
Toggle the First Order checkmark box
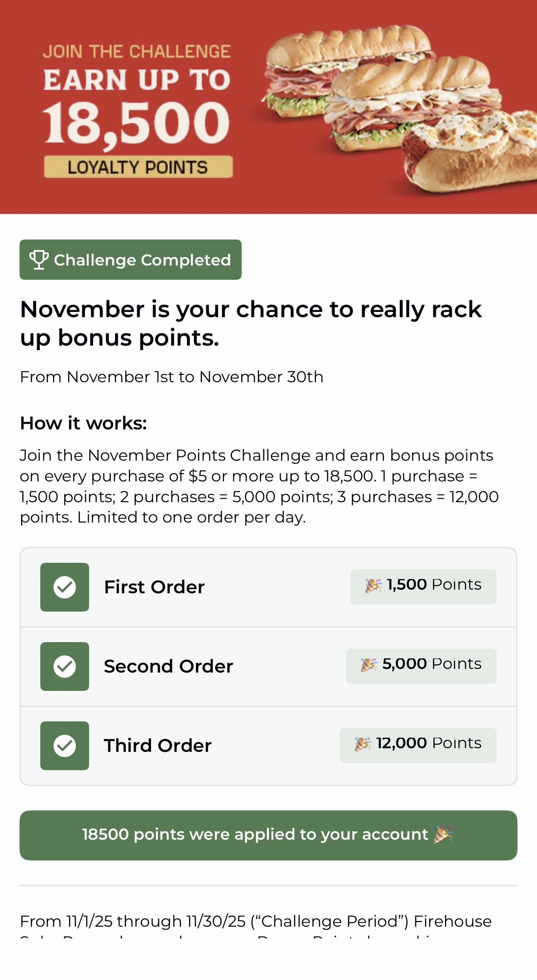click(x=65, y=587)
